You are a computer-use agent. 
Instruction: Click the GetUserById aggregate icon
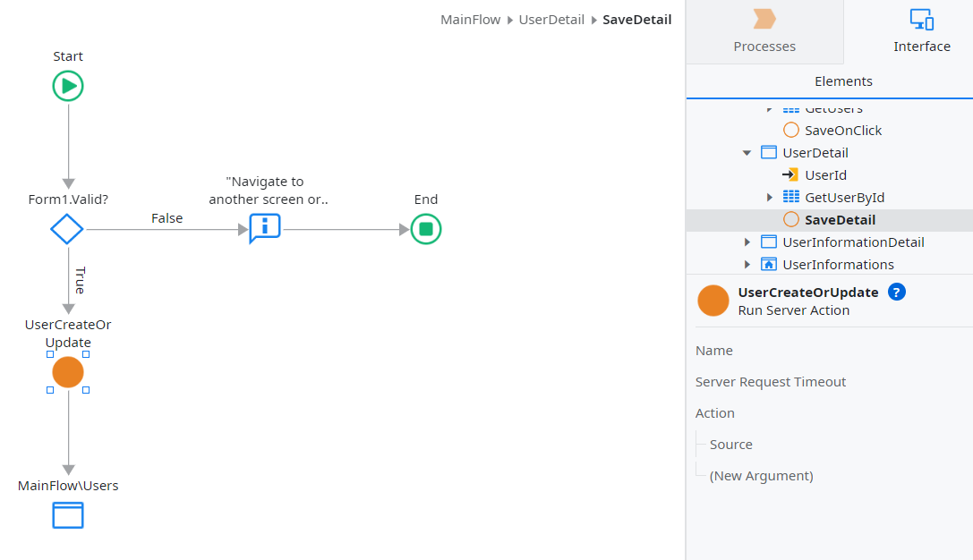(x=791, y=197)
